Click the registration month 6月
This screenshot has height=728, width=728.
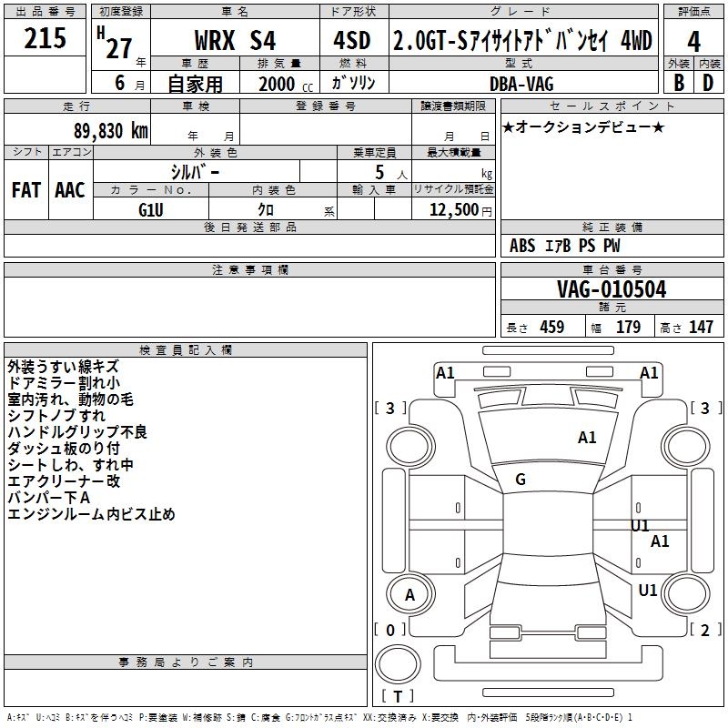[129, 84]
